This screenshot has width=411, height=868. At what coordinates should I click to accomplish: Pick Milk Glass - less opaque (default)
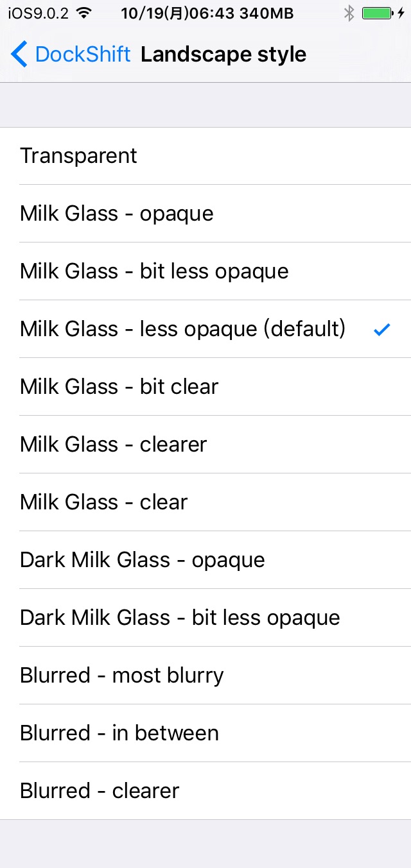(205, 329)
